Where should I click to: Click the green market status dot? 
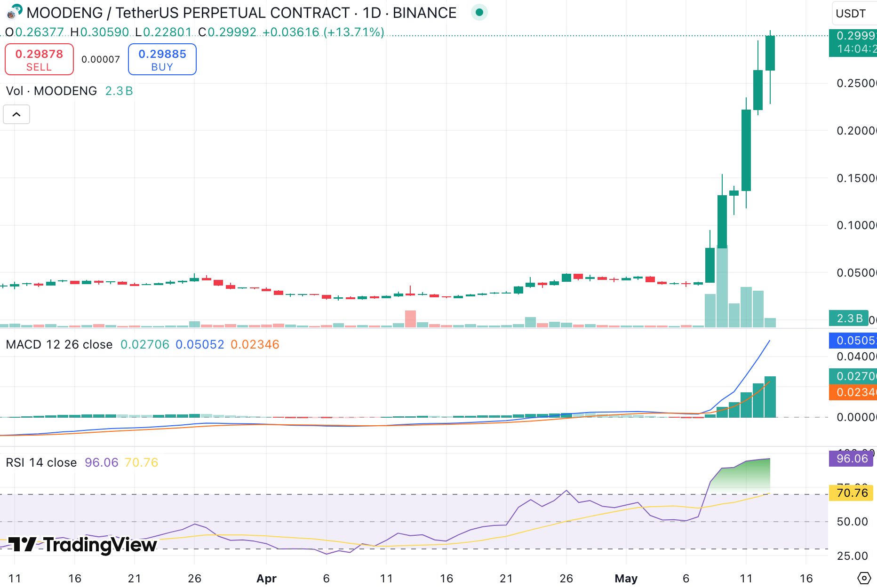[x=479, y=13]
